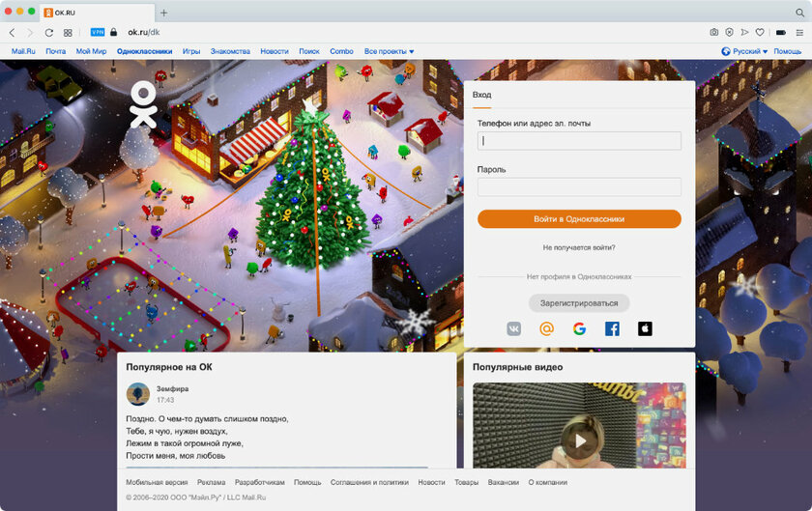The image size is (812, 511).
Task: Open the footer Помощь link
Action: point(307,483)
